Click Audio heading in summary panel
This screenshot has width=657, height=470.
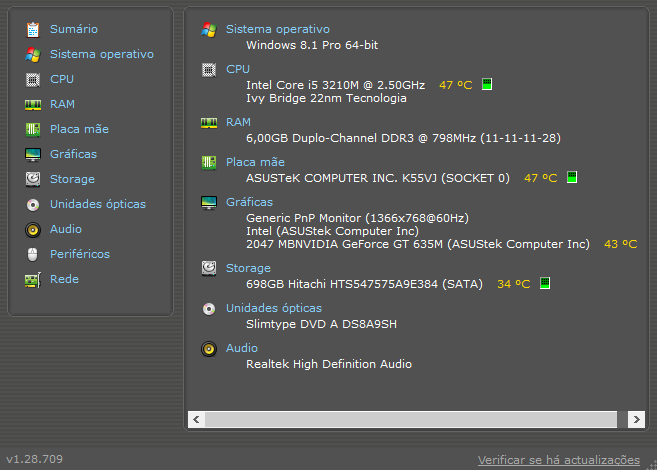(242, 348)
